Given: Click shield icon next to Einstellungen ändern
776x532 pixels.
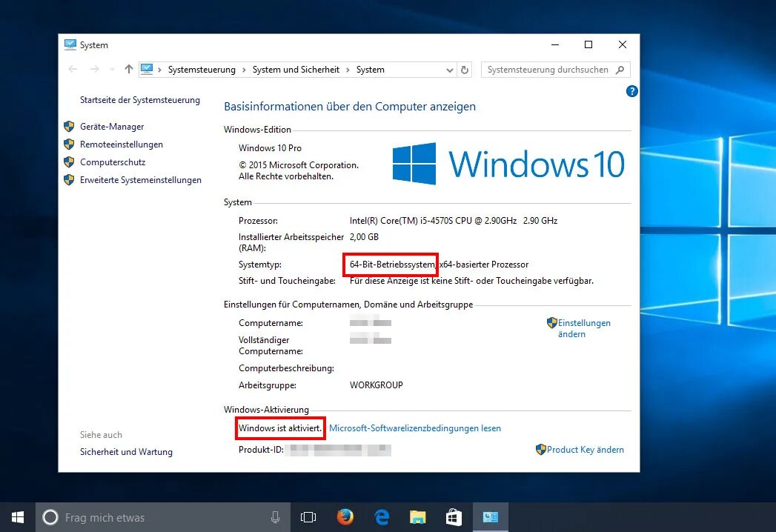Looking at the screenshot, I should coord(552,323).
